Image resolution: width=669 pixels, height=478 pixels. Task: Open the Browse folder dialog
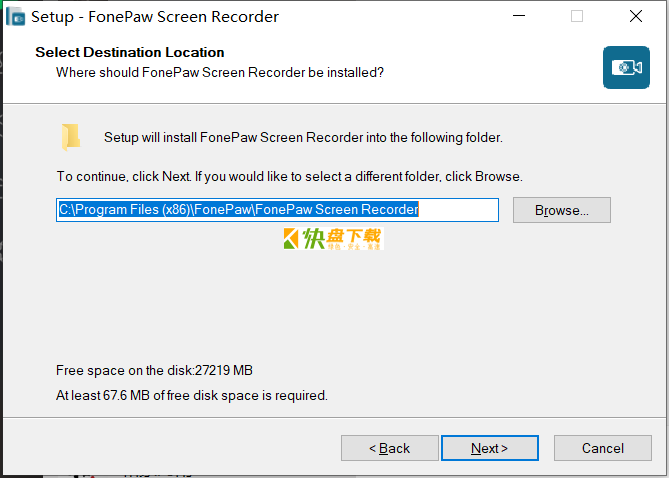tap(561, 210)
